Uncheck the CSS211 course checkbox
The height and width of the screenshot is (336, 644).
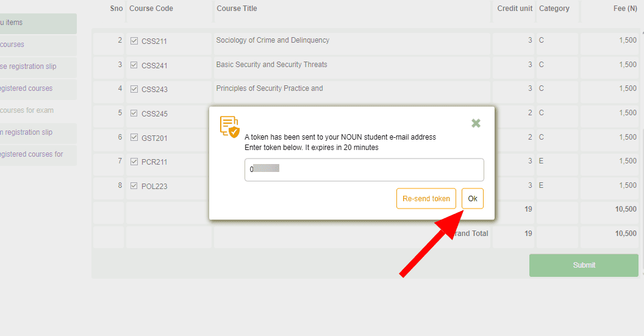[x=134, y=41]
